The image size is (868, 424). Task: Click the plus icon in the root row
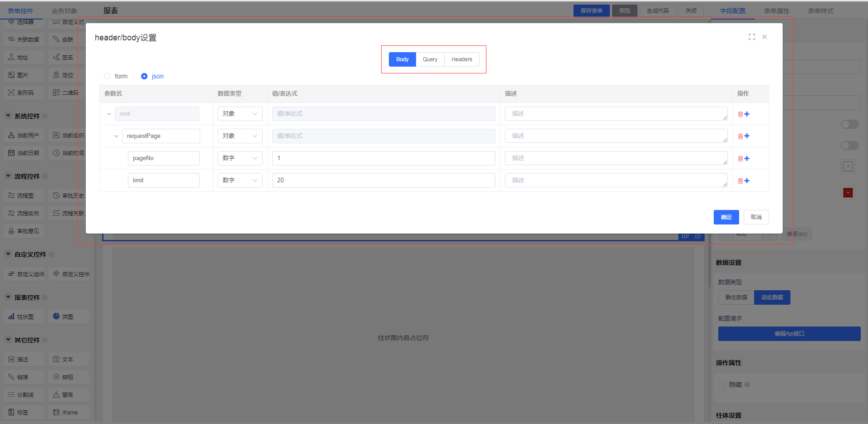[x=747, y=114]
